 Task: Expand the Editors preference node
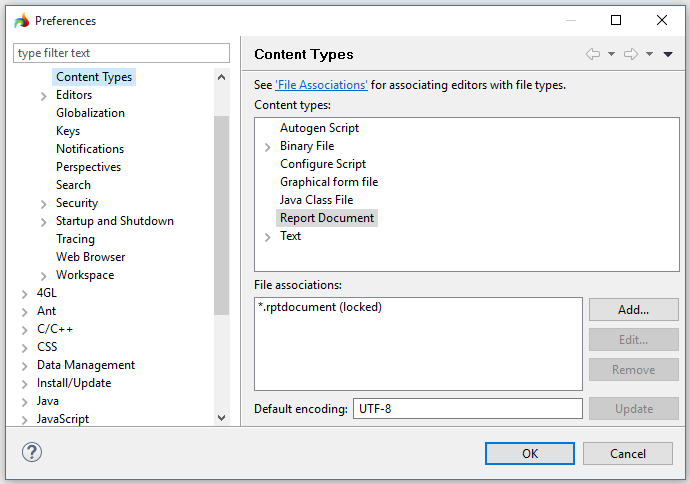(x=44, y=96)
